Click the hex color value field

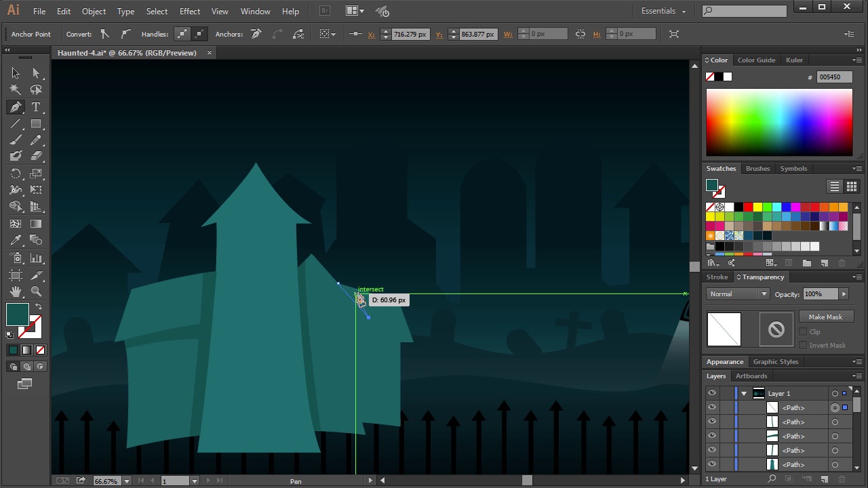(x=834, y=77)
